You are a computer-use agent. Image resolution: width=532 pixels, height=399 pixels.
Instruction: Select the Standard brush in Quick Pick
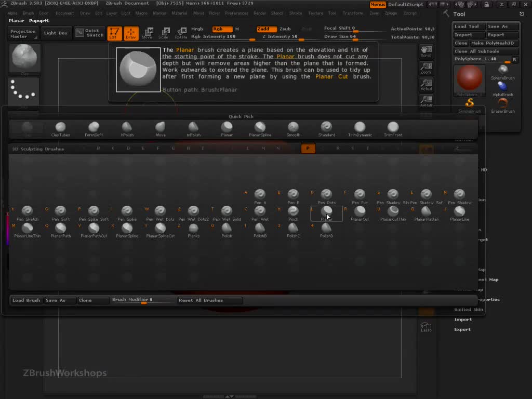click(326, 129)
